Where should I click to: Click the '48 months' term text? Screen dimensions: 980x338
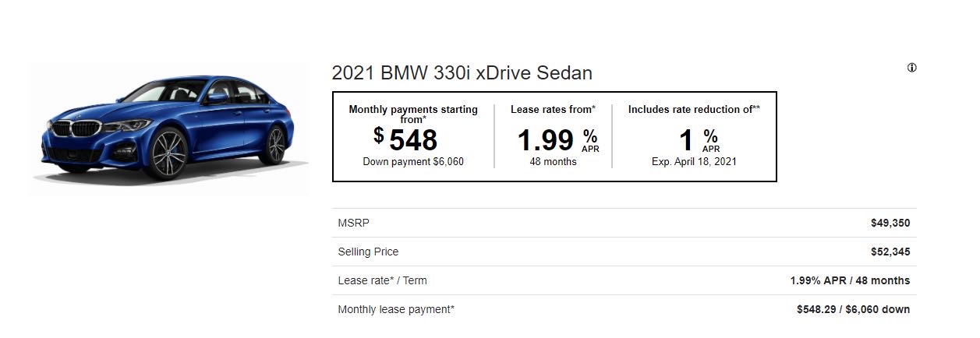coord(553,162)
